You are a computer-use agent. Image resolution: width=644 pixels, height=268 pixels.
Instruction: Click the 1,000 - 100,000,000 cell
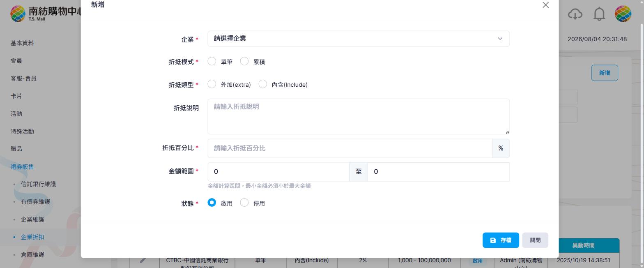click(x=424, y=260)
